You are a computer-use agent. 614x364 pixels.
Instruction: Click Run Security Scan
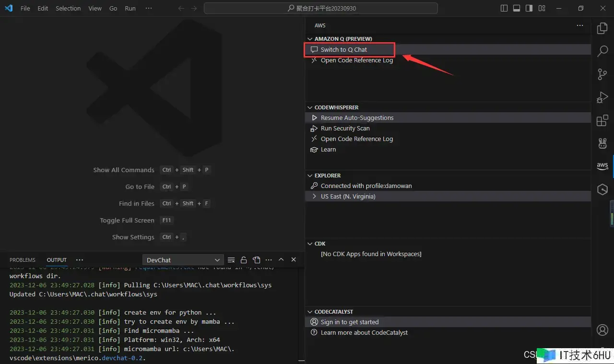tap(448, 128)
